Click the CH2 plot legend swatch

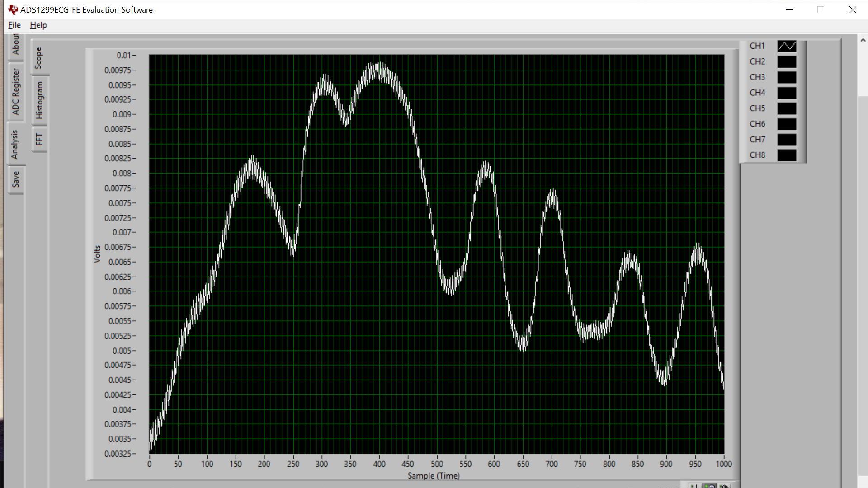[x=787, y=61]
